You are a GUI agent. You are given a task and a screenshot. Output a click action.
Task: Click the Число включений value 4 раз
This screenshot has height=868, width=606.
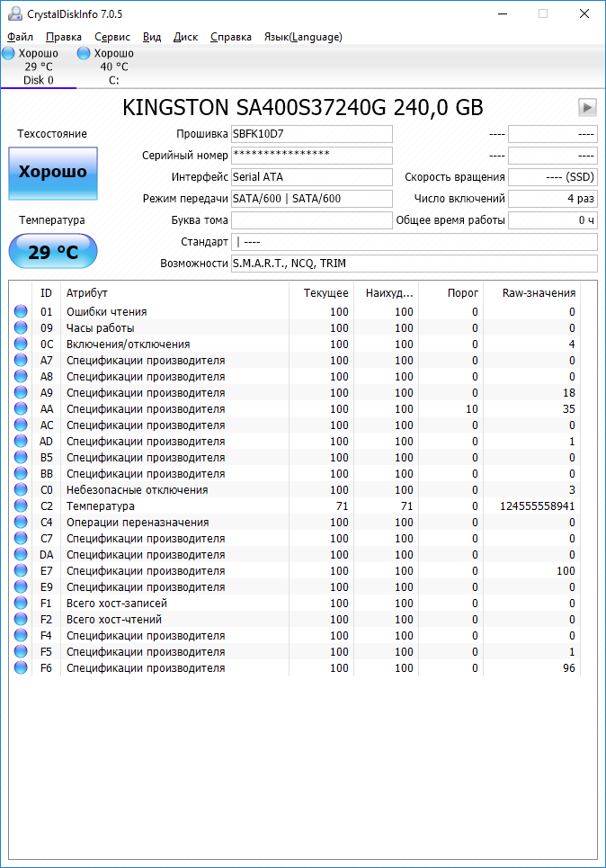(x=553, y=199)
